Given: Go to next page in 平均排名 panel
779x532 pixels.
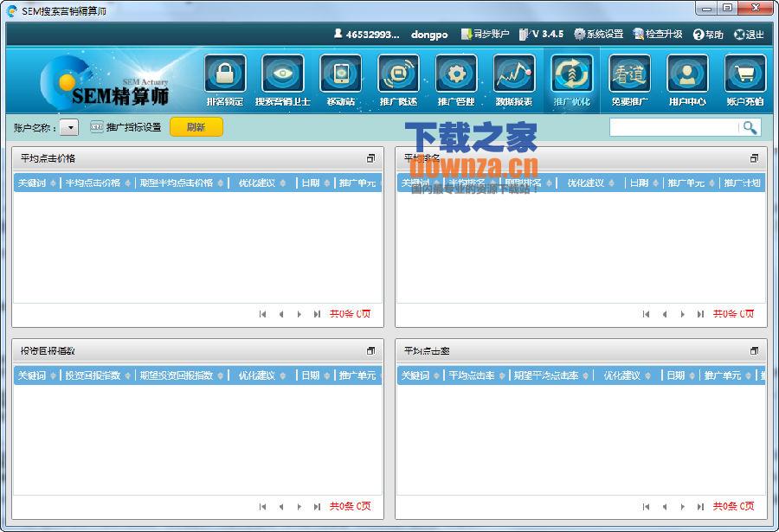Looking at the screenshot, I should tap(683, 314).
